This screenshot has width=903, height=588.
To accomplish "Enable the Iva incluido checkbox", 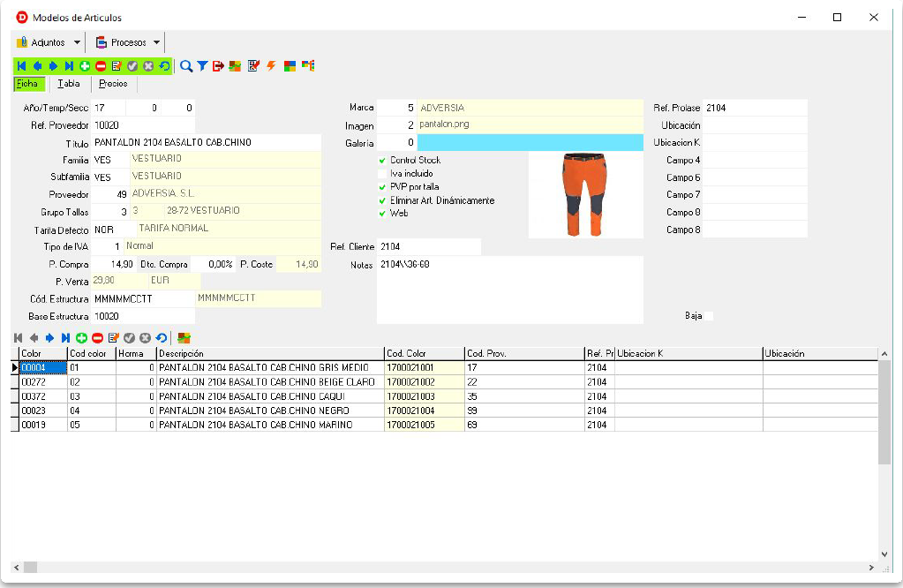I will (x=382, y=174).
